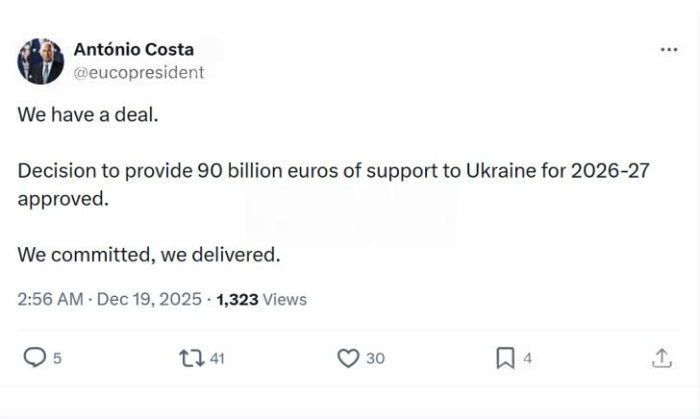The width and height of the screenshot is (700, 419).
Task: Click the "We have a deal." text
Action: tap(88, 113)
